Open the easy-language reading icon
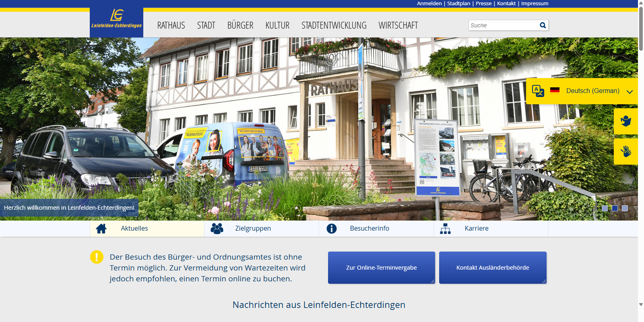This screenshot has height=322, width=644. tap(625, 121)
